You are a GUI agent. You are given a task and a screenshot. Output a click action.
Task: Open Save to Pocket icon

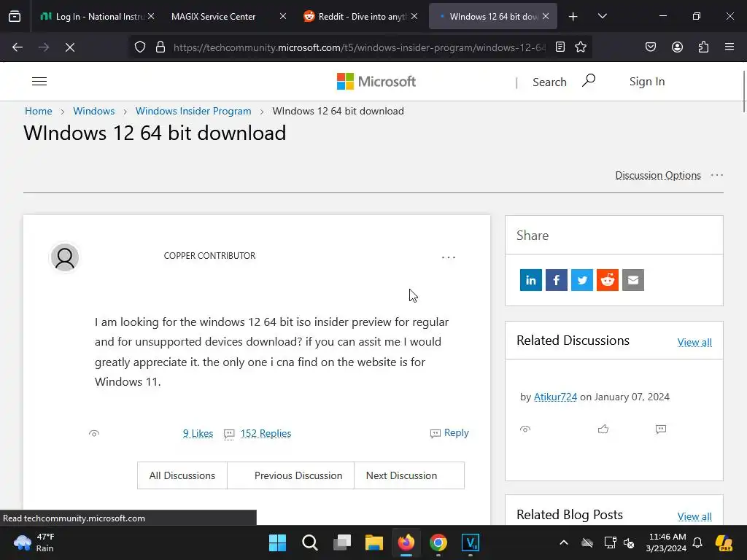point(651,47)
